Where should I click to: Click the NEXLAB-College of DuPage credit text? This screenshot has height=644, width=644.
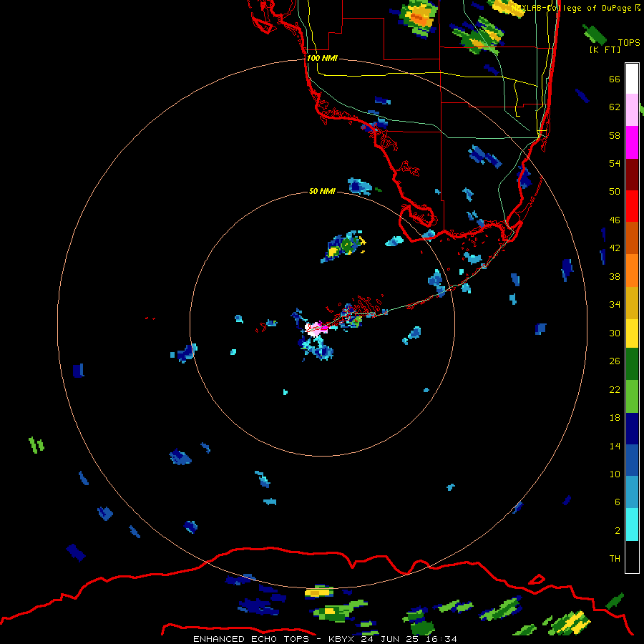click(x=575, y=8)
